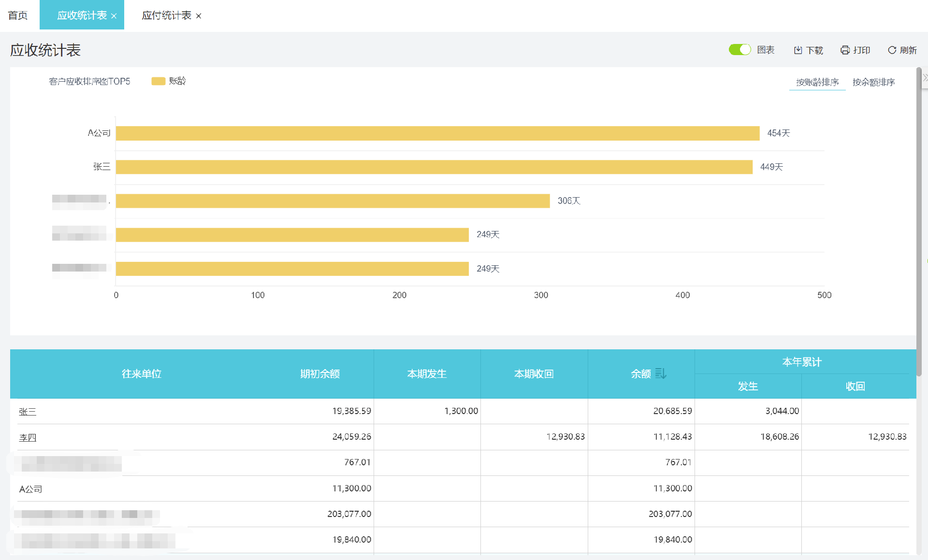Open the 张三 customer link in the table

[28, 412]
